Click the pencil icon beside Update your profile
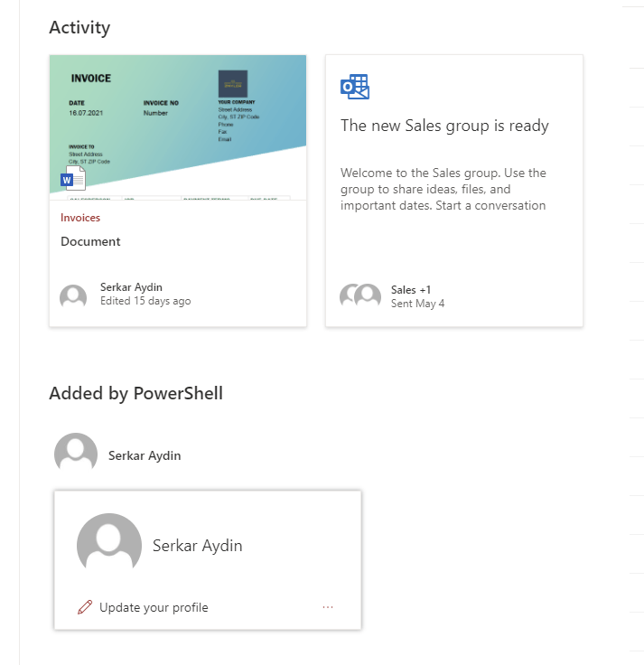The height and width of the screenshot is (665, 644). pos(85,607)
